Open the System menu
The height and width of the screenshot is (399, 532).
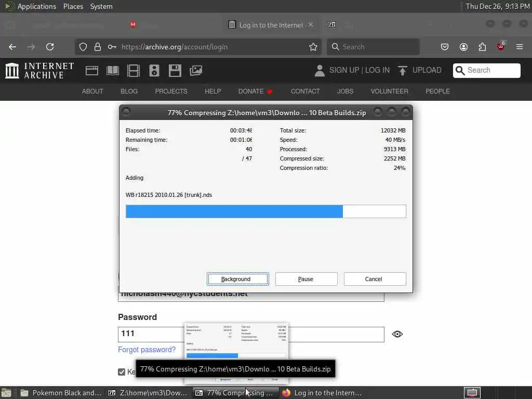(101, 6)
